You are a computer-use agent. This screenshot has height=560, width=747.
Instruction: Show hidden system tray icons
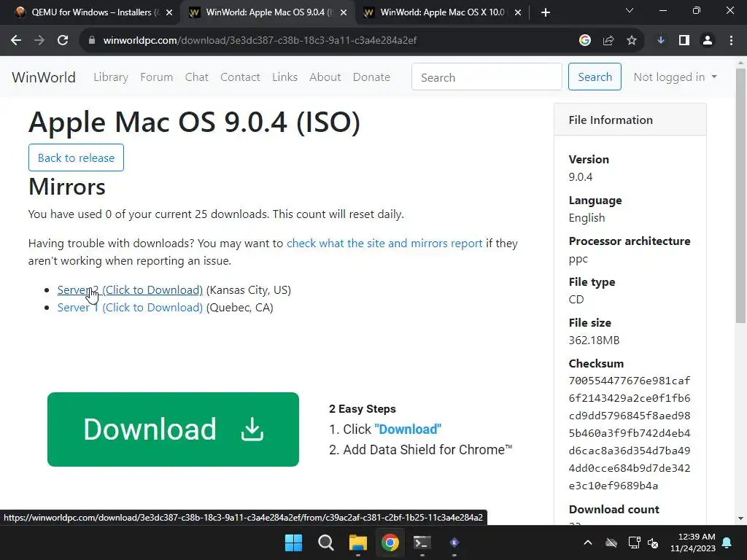click(x=588, y=542)
